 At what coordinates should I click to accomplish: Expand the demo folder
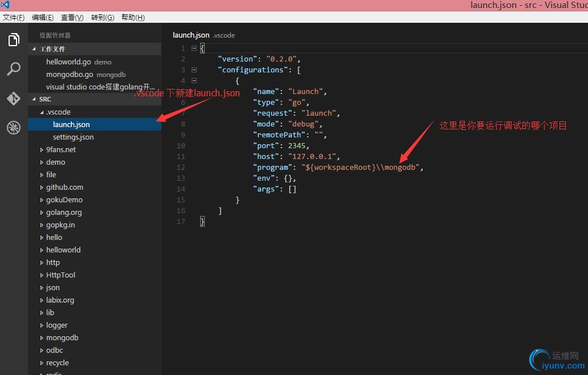[42, 162]
